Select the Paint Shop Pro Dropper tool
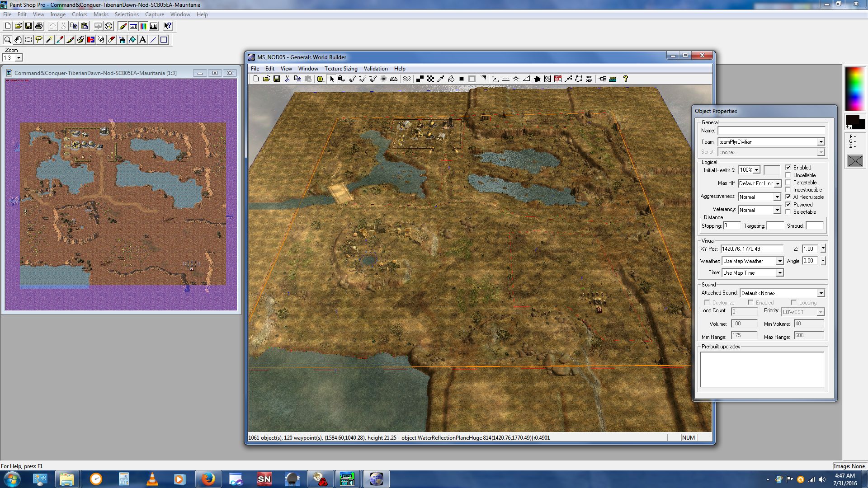The height and width of the screenshot is (488, 868). tap(60, 40)
